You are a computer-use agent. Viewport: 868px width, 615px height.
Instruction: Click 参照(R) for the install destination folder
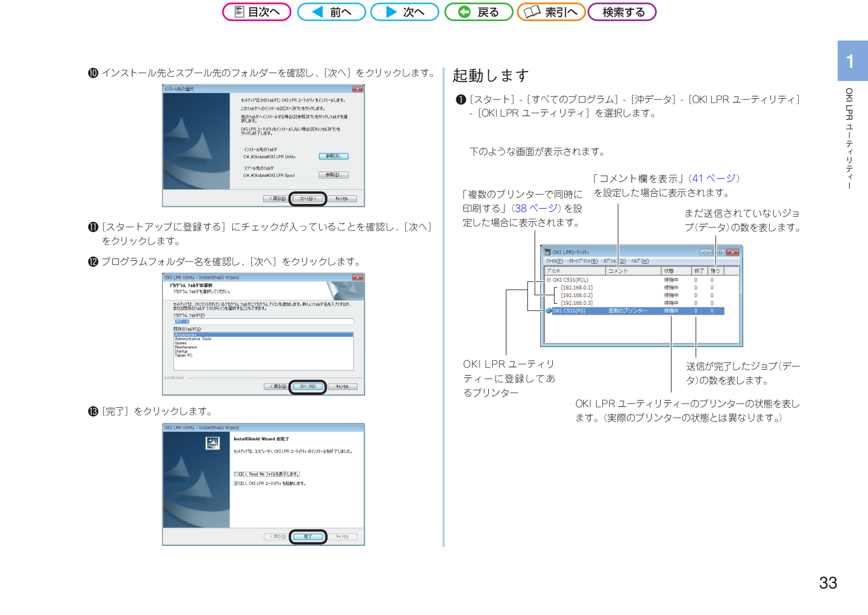point(334,156)
